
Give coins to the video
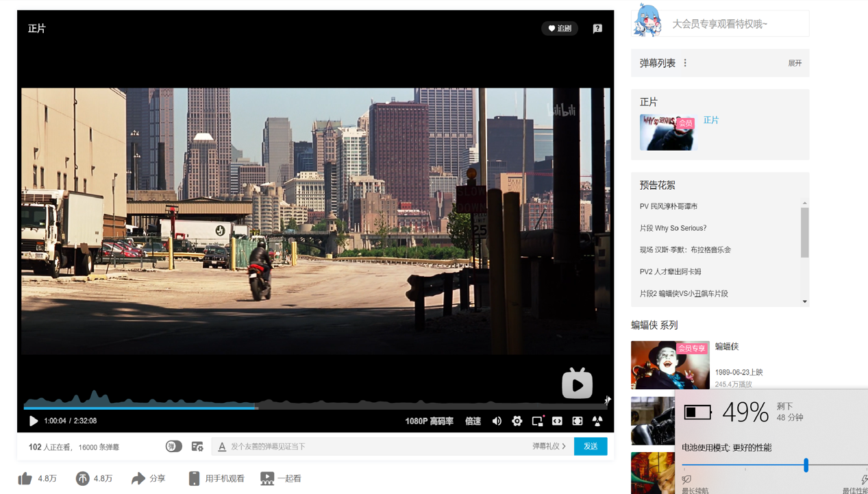[x=82, y=478]
